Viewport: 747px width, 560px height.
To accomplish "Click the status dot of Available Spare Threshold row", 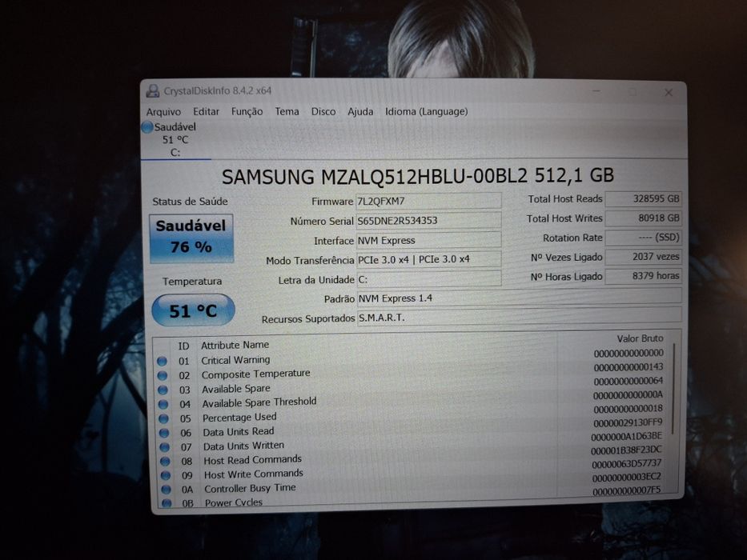I will (163, 404).
